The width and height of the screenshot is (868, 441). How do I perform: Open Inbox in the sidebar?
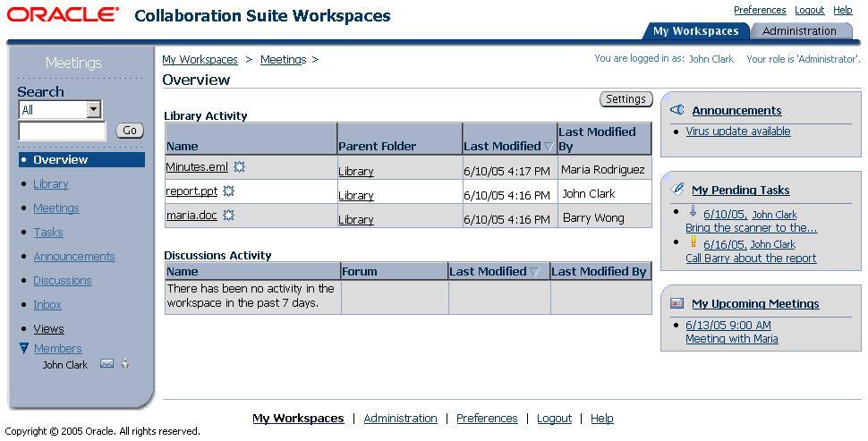pyautogui.click(x=47, y=304)
